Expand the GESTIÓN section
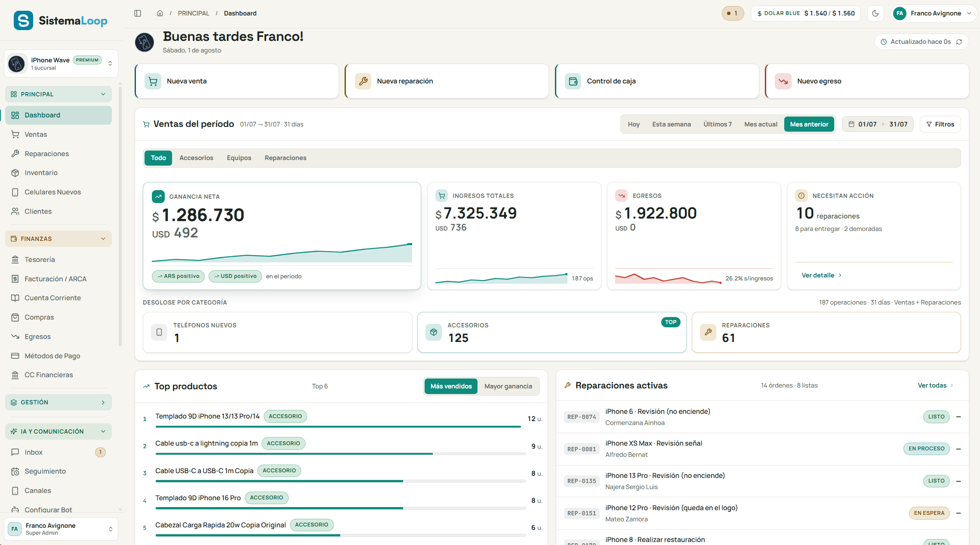This screenshot has height=545, width=980. 59,402
